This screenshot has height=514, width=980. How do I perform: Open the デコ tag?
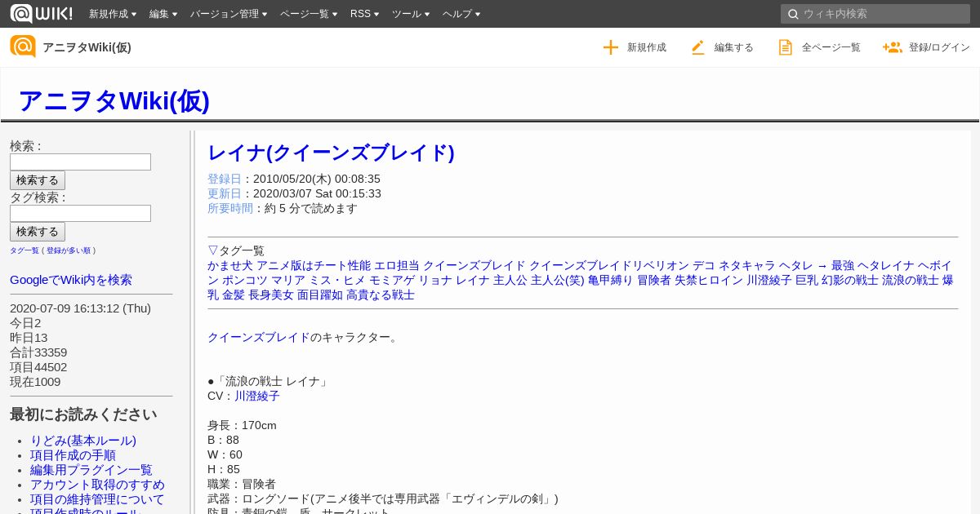point(704,265)
